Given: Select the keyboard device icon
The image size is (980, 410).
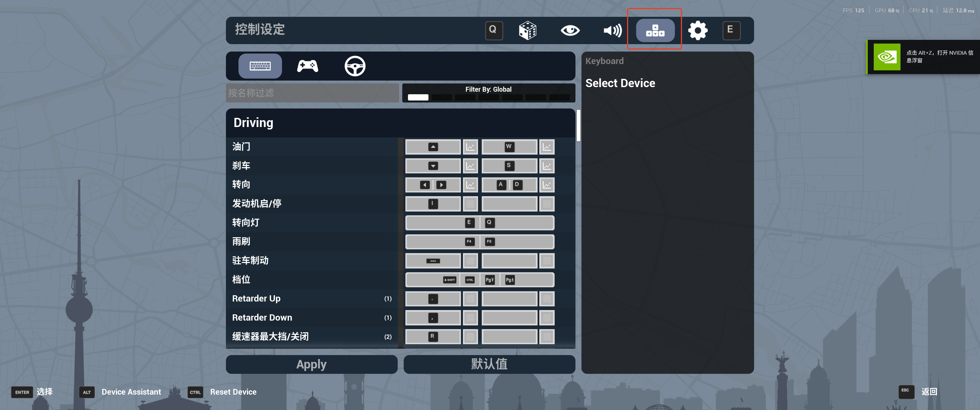Looking at the screenshot, I should click(x=260, y=66).
